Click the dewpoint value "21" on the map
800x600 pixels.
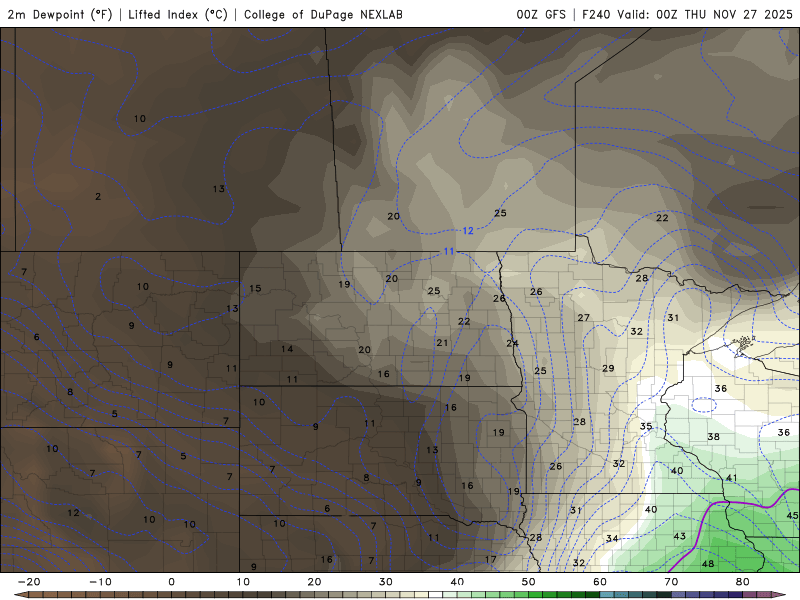pos(442,343)
